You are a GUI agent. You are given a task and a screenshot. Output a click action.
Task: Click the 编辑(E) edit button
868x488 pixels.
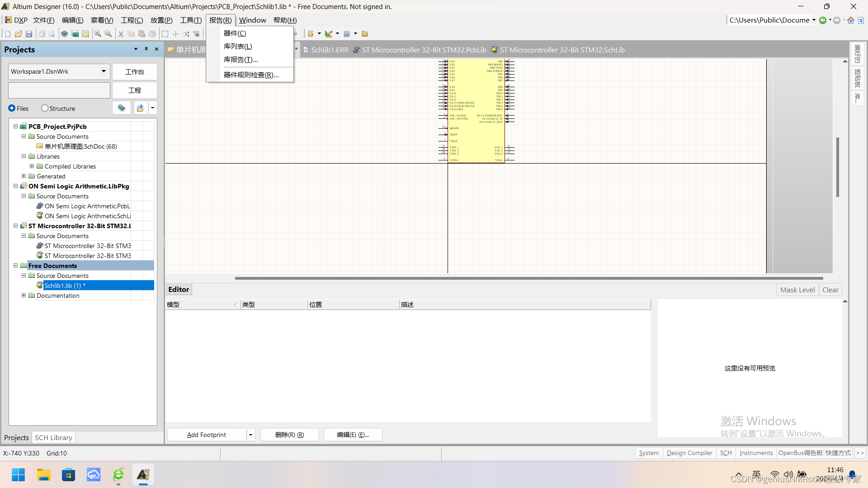[353, 434]
